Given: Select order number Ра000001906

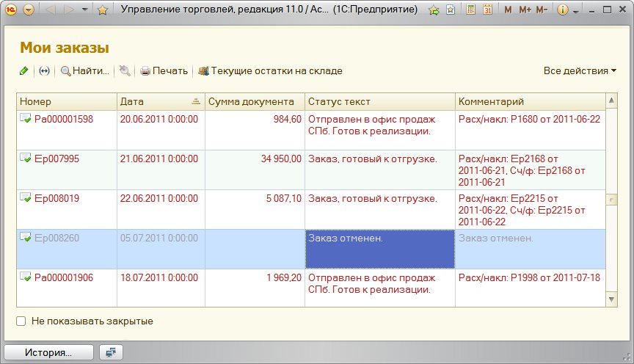Looking at the screenshot, I should click(64, 277).
